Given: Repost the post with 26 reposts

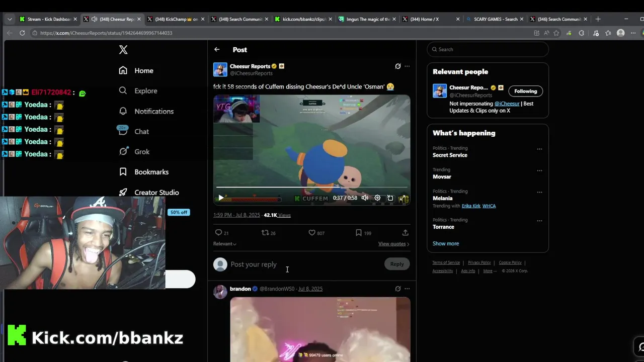Looking at the screenshot, I should click(268, 233).
